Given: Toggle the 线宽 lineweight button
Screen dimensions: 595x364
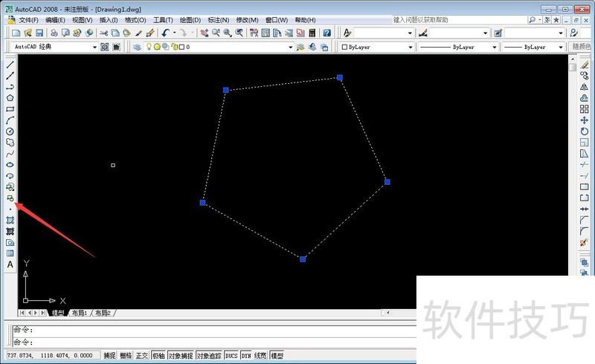Looking at the screenshot, I should pyautogui.click(x=260, y=356).
